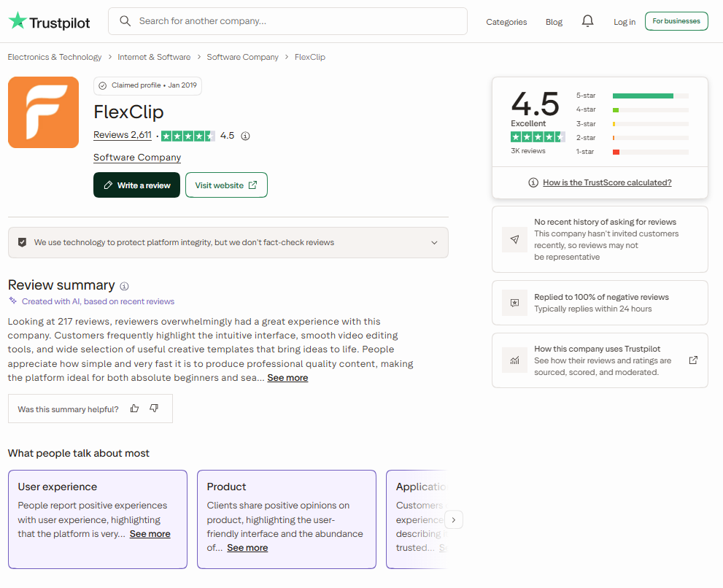This screenshot has height=588, width=723.
Task: Click See more in the review summary
Action: tap(287, 378)
